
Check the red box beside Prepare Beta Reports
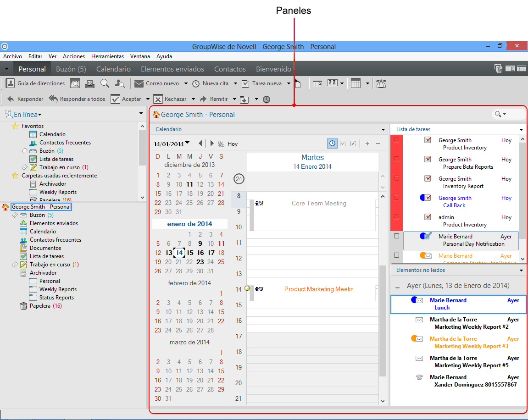(397, 159)
